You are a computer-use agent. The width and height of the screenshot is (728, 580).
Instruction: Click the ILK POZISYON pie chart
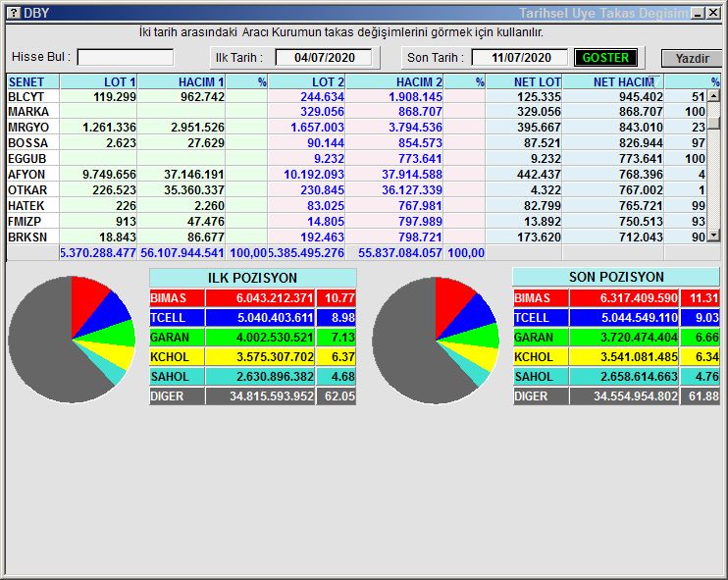click(72, 339)
